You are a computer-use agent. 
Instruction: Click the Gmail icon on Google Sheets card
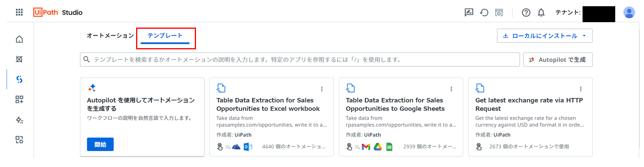pos(366,147)
